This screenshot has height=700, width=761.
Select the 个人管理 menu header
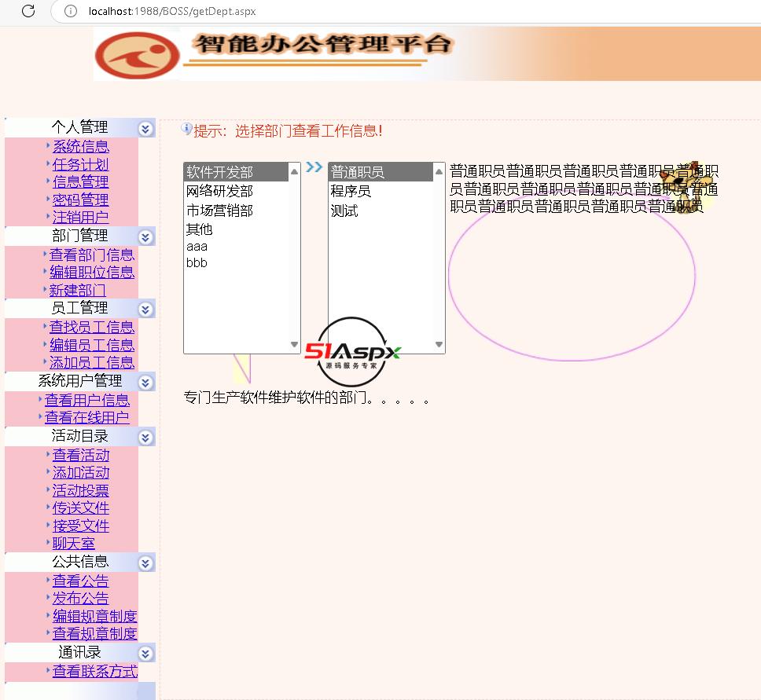point(79,127)
